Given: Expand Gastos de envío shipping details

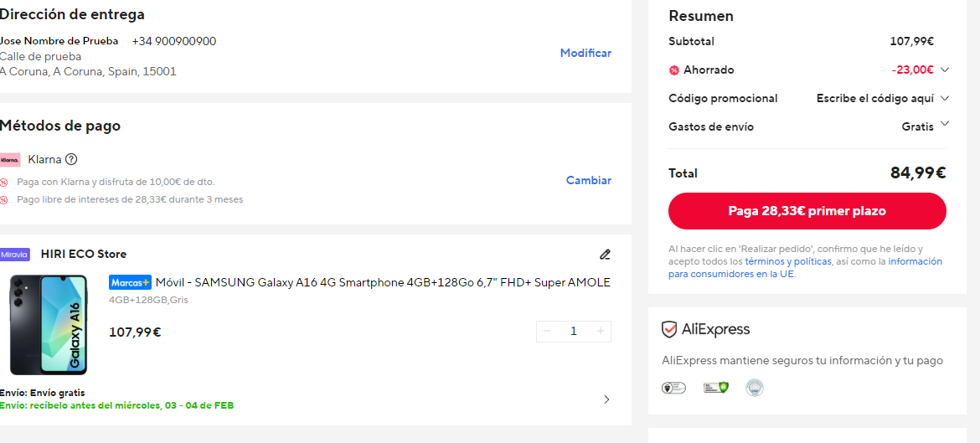Looking at the screenshot, I should [945, 125].
